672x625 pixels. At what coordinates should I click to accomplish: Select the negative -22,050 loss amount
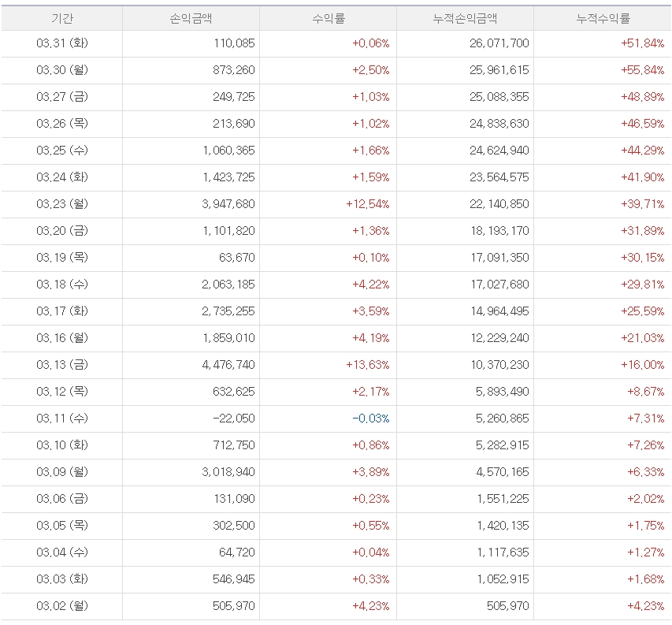[x=233, y=419]
